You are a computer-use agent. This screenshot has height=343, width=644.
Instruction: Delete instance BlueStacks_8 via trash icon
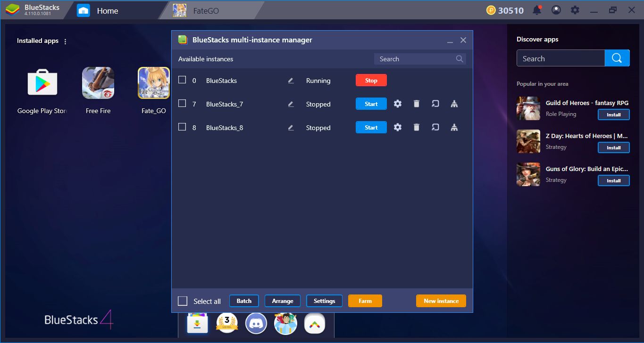point(416,127)
